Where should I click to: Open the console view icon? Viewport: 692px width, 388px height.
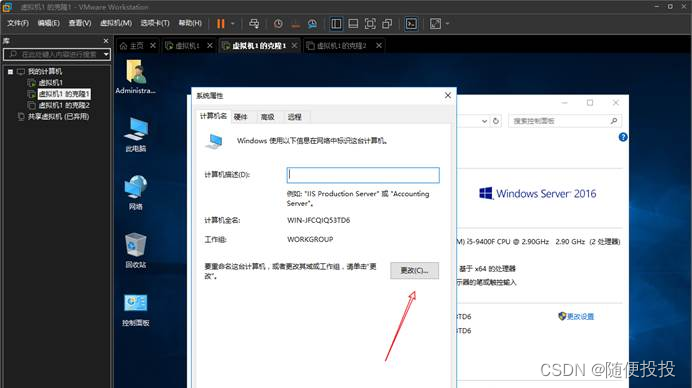(411, 24)
